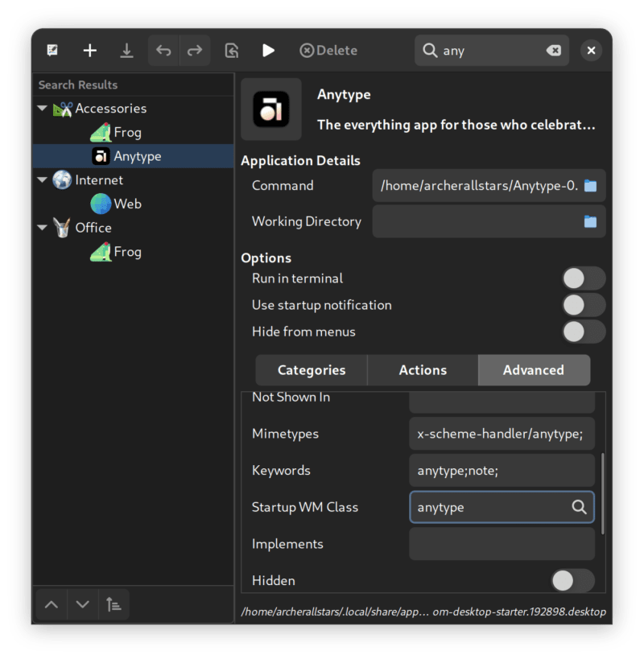Move the selected item up
Viewport: 644px width, 659px height.
point(52,604)
